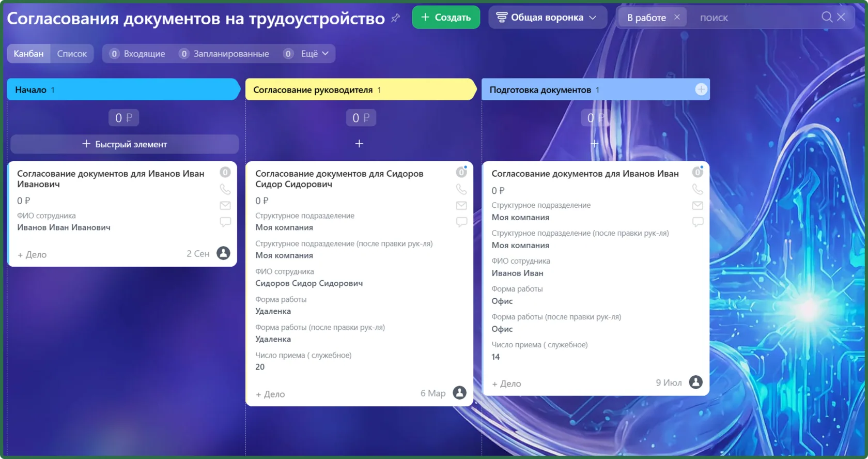Add a Дело to Сидоров Сидор card
The height and width of the screenshot is (459, 868).
coord(270,394)
